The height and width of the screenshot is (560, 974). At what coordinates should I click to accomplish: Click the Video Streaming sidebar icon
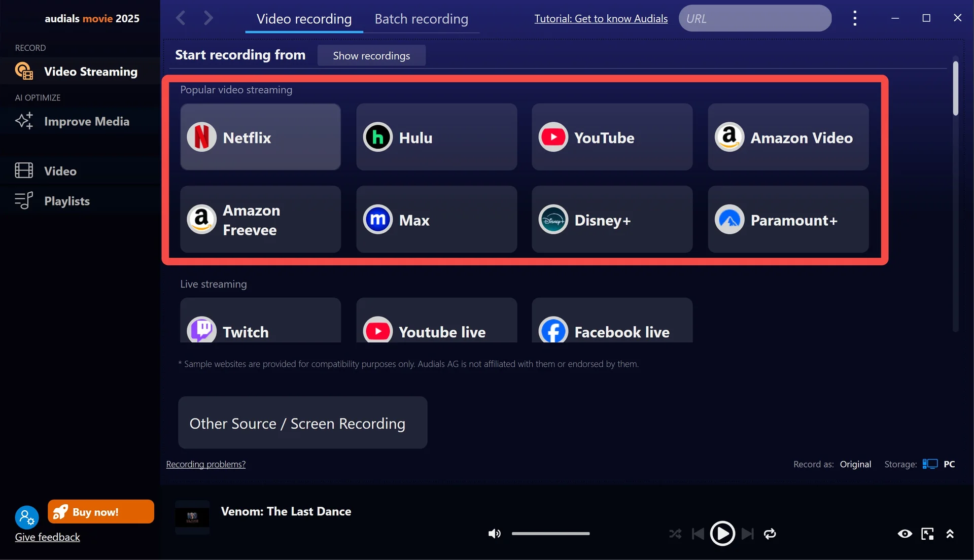point(24,71)
